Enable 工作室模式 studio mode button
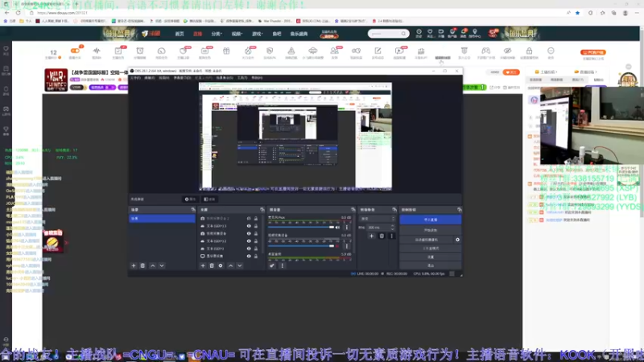This screenshot has height=362, width=644. click(431, 249)
